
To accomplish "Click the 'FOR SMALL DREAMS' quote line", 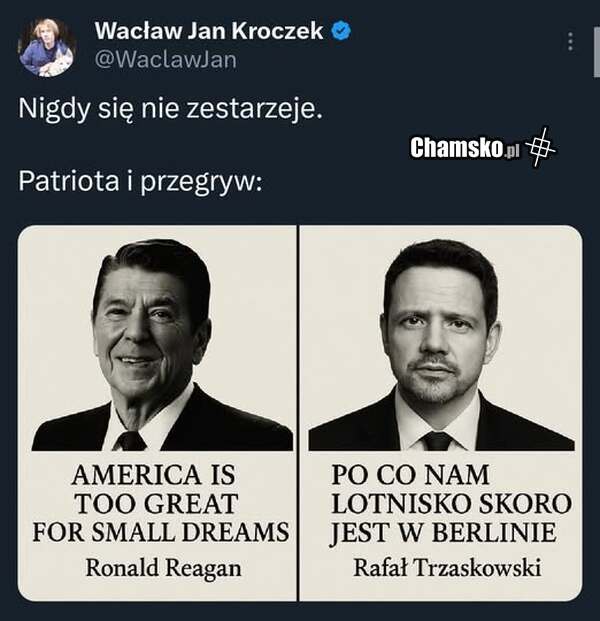I will pyautogui.click(x=161, y=532).
